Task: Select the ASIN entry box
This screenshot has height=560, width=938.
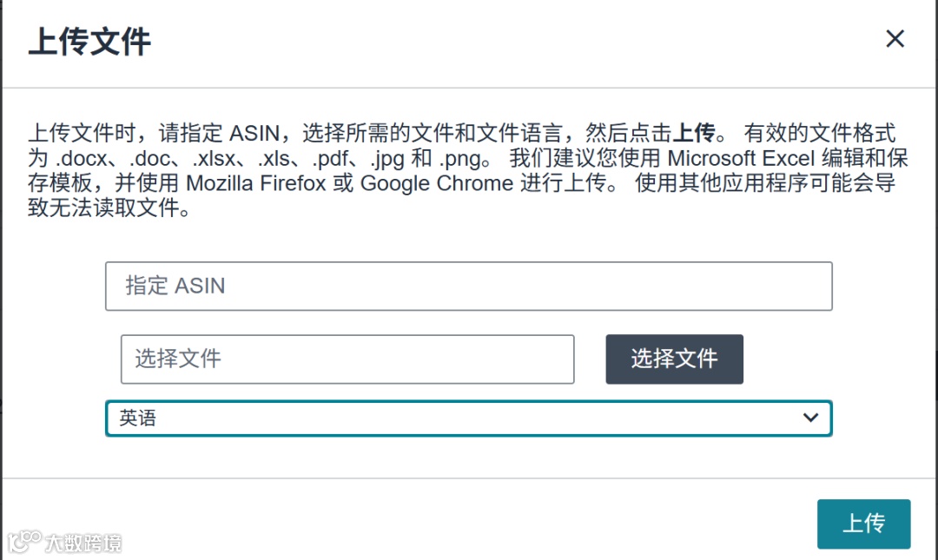Action: point(468,287)
